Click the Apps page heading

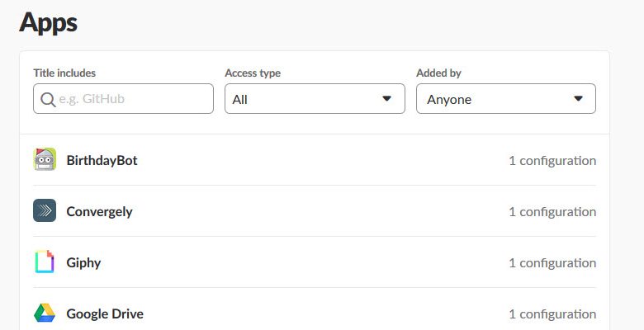coord(48,22)
